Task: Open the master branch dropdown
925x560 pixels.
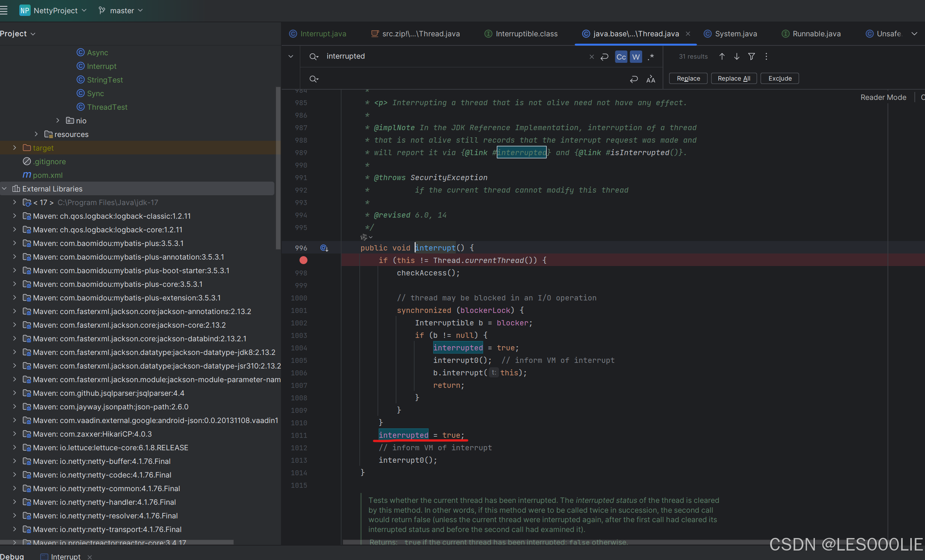Action: coord(121,11)
